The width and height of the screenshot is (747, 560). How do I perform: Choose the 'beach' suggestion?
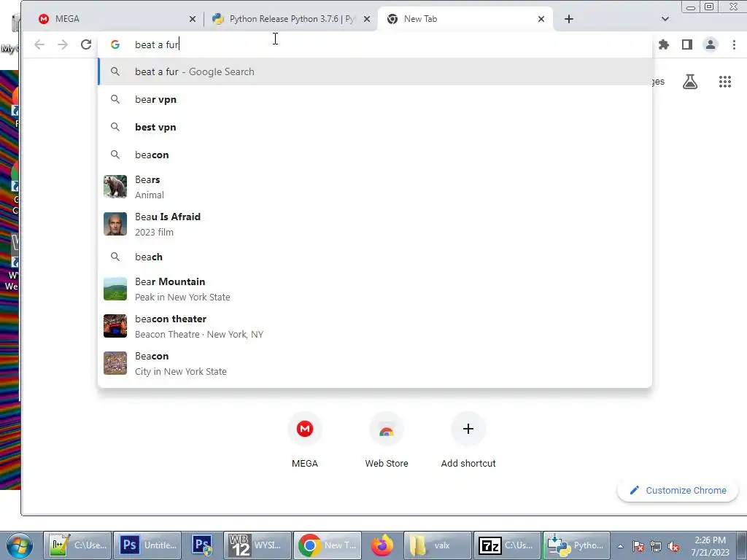point(374,257)
